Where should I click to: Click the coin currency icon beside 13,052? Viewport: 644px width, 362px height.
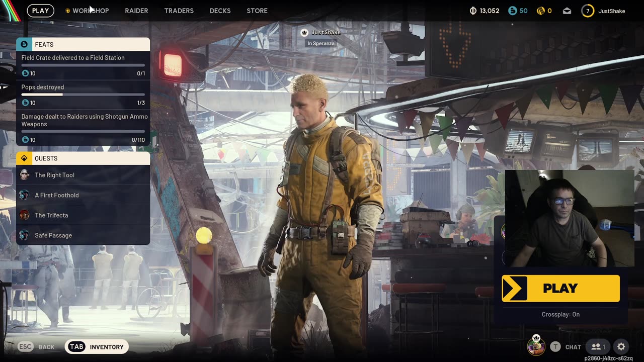point(473,11)
